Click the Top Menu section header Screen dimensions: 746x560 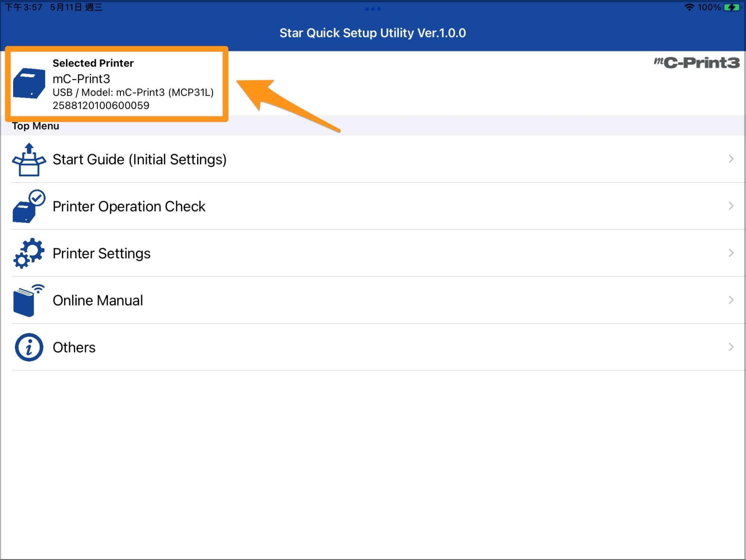(x=35, y=126)
